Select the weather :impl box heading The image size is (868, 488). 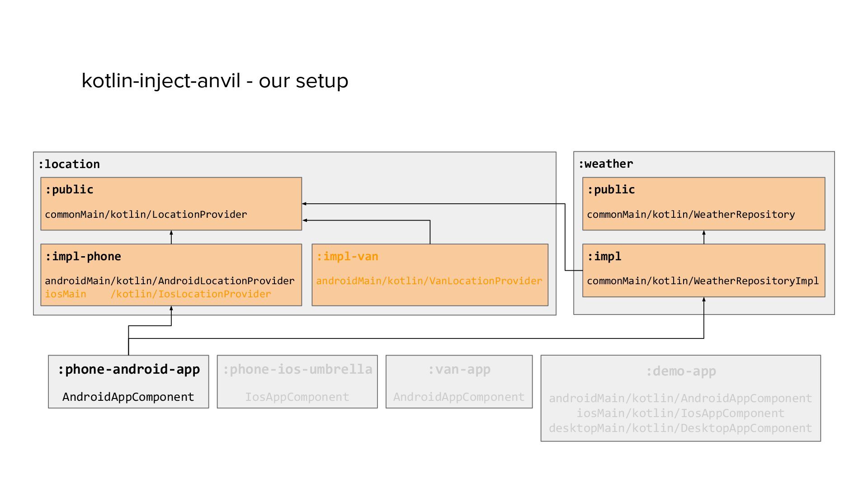coord(604,256)
